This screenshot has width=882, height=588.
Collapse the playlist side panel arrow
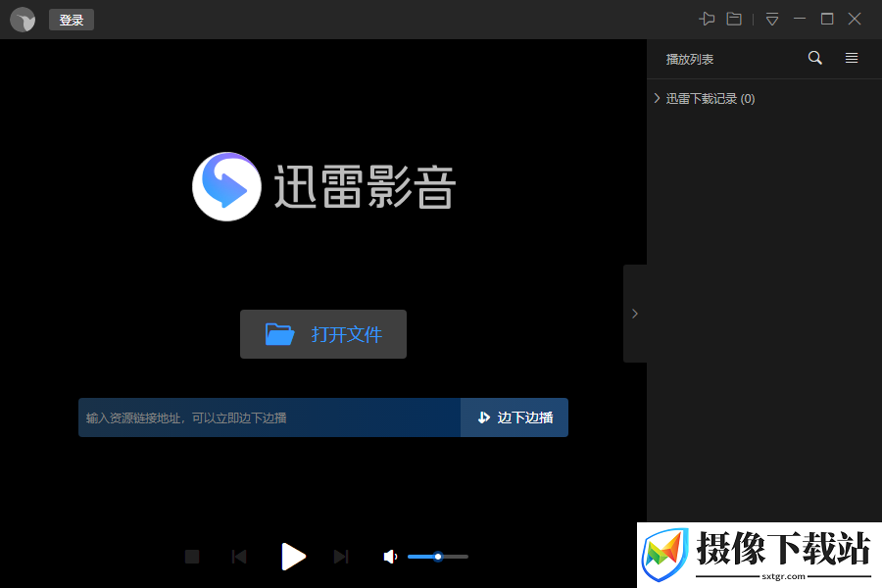[x=635, y=314]
